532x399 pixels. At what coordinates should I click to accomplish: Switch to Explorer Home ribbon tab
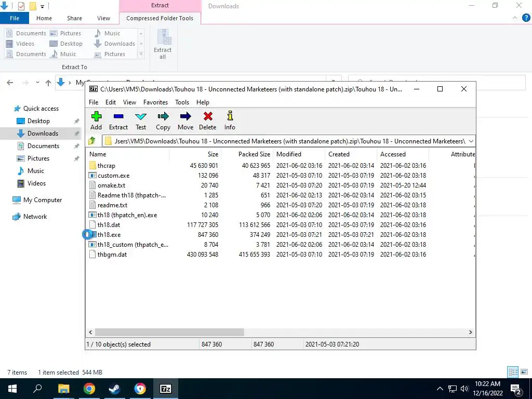coord(44,18)
